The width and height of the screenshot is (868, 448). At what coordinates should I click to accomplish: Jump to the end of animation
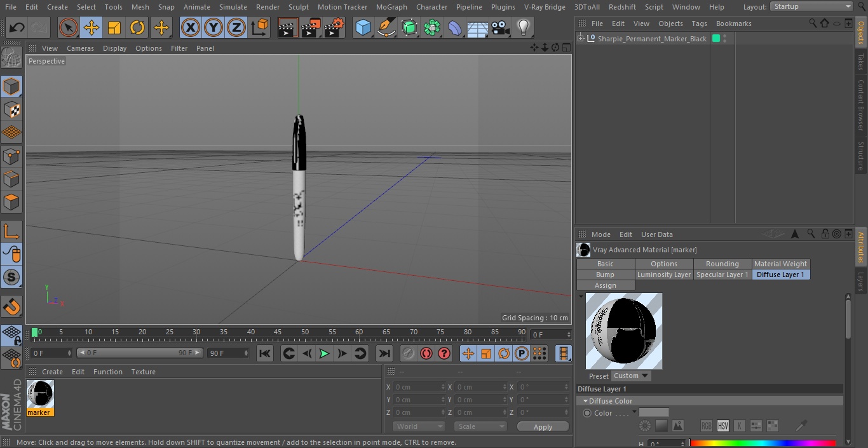tap(384, 353)
